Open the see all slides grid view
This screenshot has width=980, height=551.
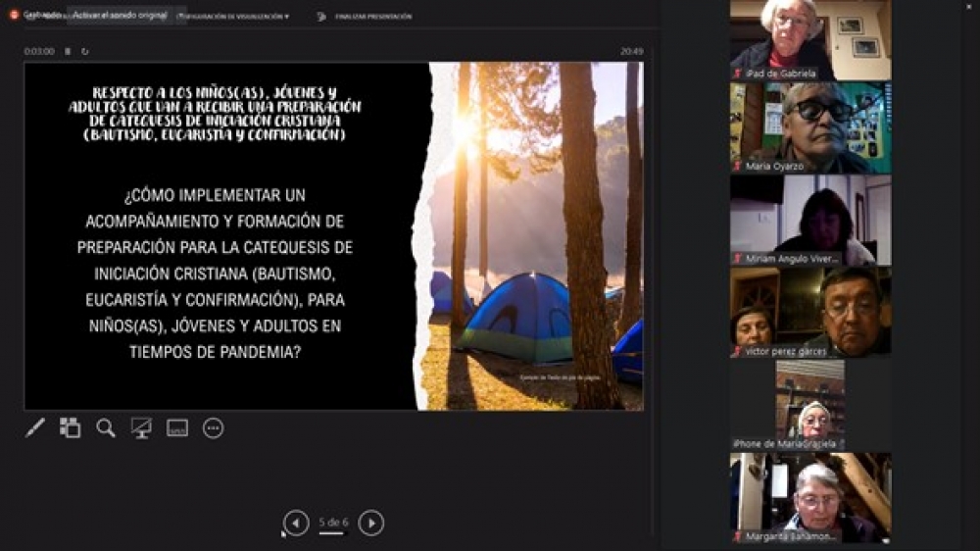(x=70, y=427)
